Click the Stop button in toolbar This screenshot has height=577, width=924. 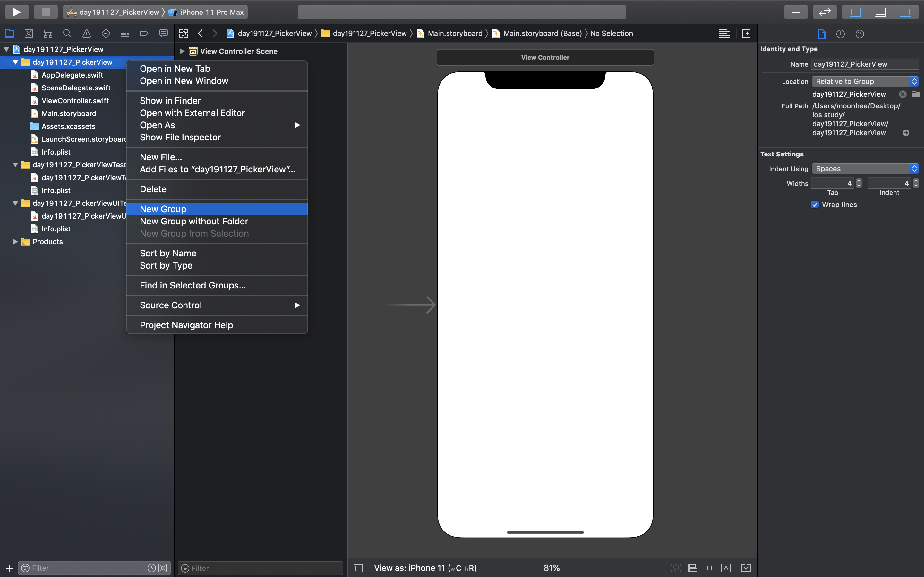click(46, 12)
